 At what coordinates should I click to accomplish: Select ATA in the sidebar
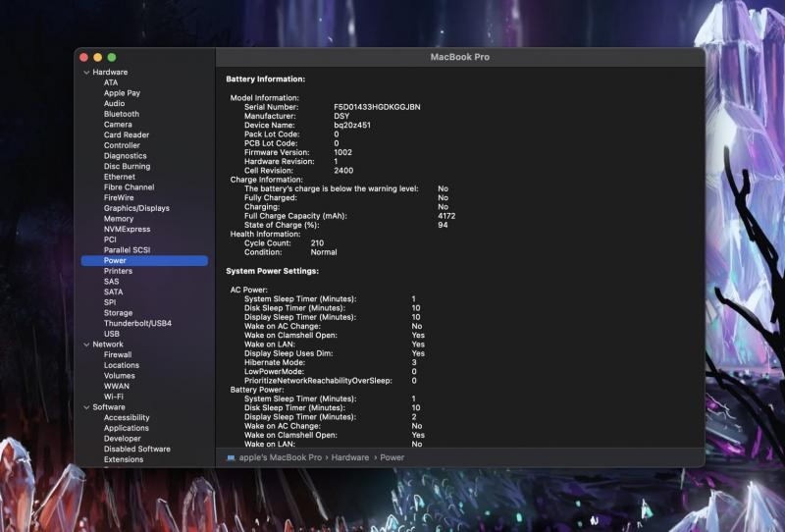coord(111,82)
